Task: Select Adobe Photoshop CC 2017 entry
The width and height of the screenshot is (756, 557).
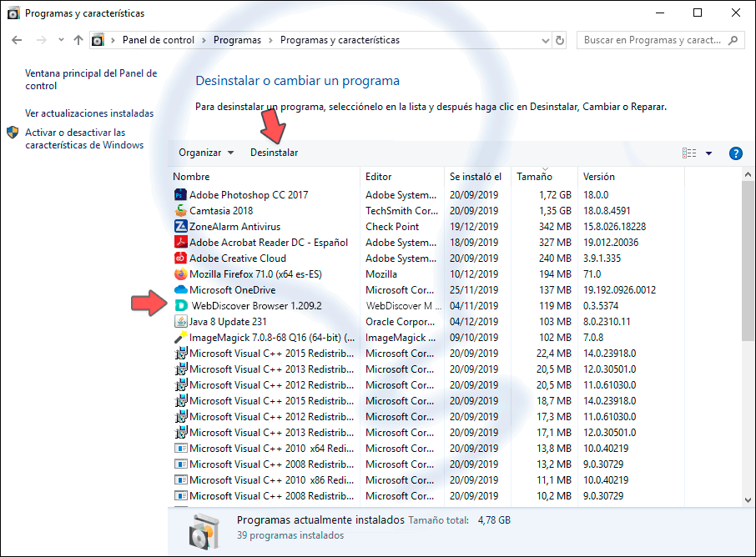Action: (249, 194)
